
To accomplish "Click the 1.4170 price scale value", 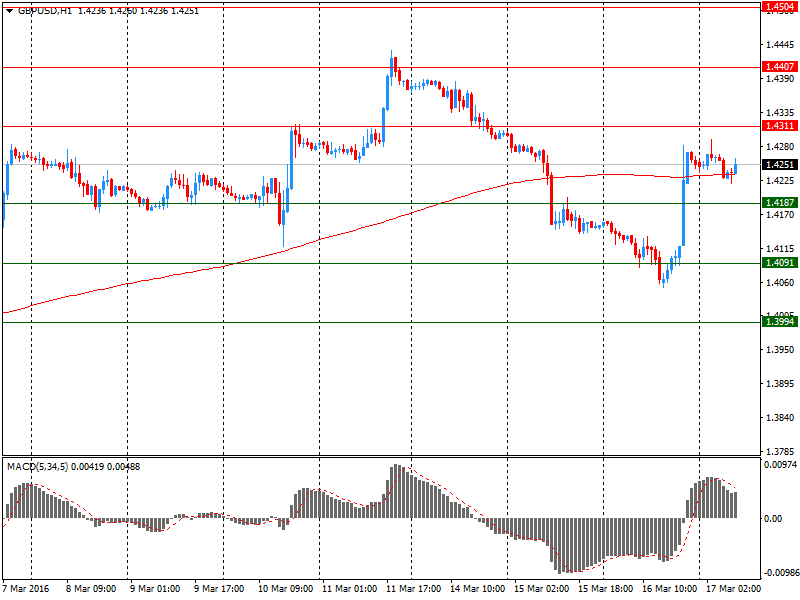I will coord(781,214).
